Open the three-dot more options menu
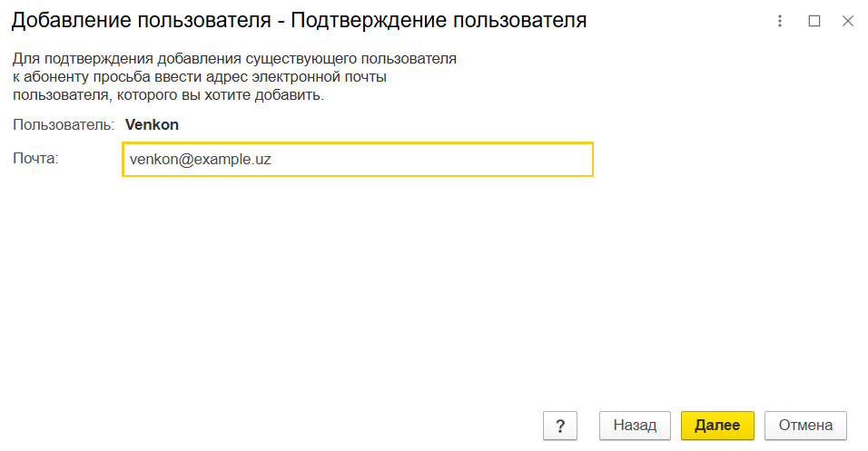 (x=780, y=21)
